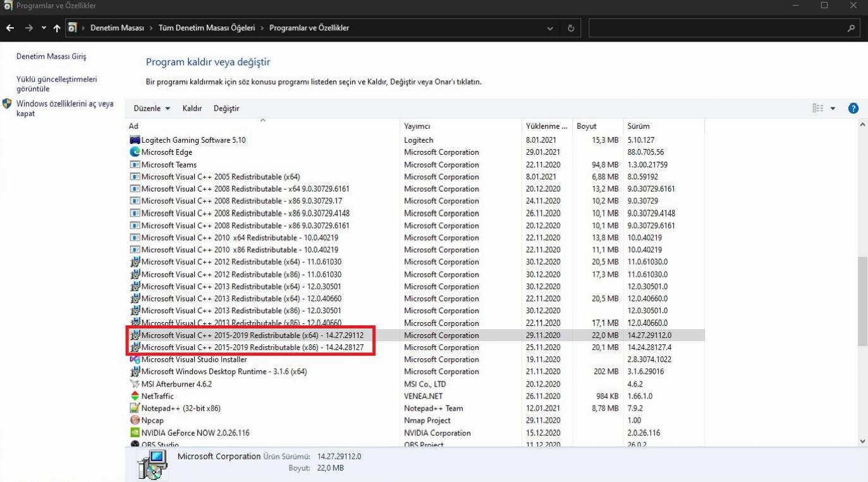Sort by the Sürüm column header
The image size is (868, 482).
tap(663, 126)
